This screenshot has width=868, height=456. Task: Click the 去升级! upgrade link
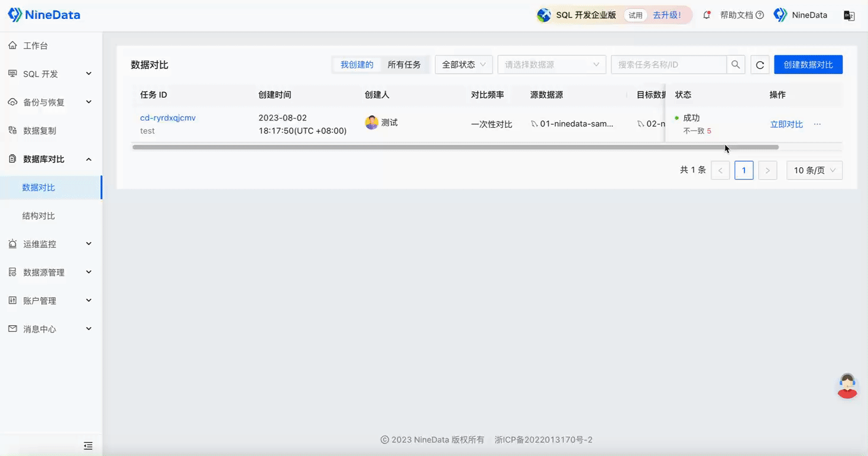(667, 15)
